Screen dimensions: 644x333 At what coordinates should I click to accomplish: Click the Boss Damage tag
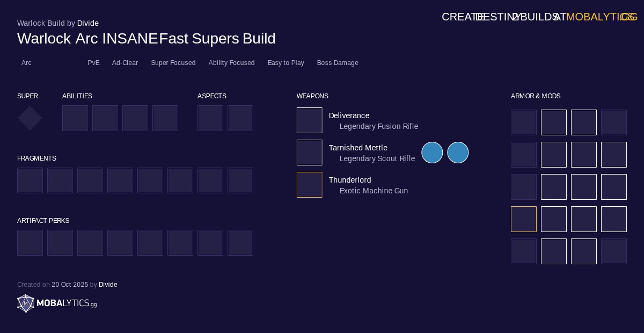point(338,63)
